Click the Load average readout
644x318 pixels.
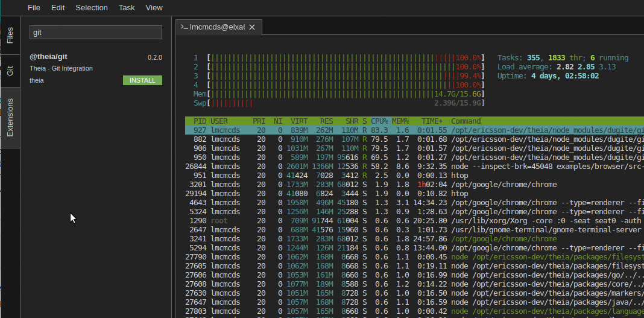point(557,67)
